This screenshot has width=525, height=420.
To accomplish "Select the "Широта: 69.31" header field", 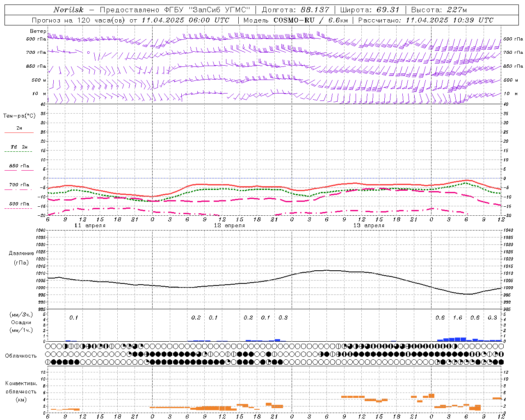I will point(370,10).
